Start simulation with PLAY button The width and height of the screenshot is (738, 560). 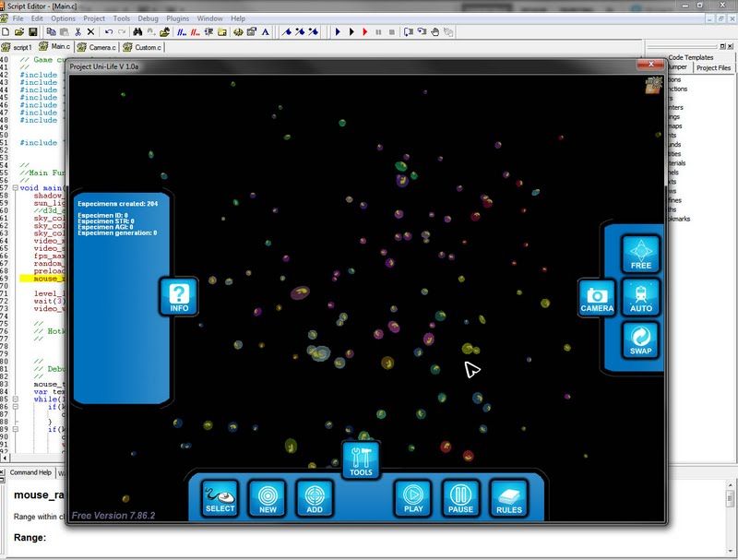pyautogui.click(x=413, y=498)
